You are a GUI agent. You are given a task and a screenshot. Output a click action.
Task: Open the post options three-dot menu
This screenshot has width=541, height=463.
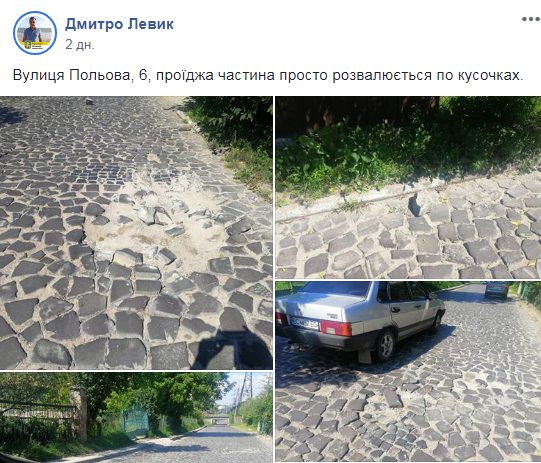531,19
